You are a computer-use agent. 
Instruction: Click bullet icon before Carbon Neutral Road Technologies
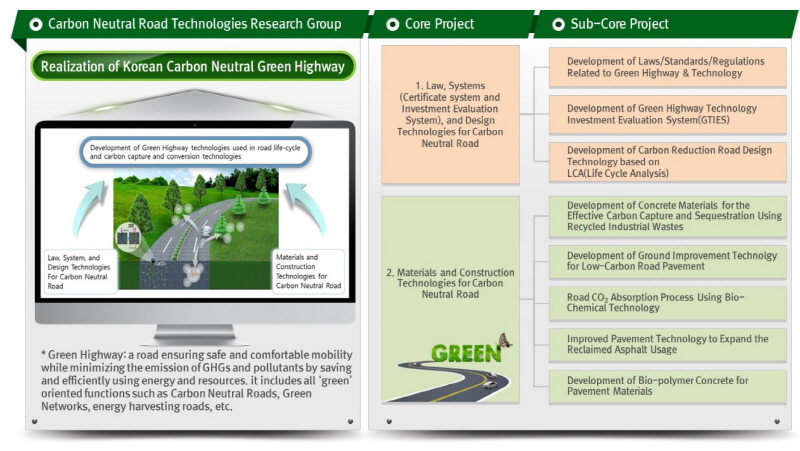click(x=35, y=23)
